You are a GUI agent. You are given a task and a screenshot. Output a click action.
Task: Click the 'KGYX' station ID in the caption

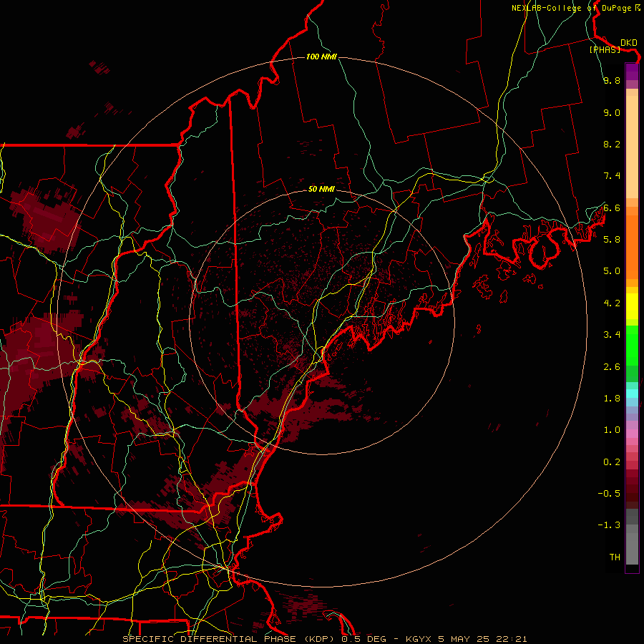coord(419,639)
